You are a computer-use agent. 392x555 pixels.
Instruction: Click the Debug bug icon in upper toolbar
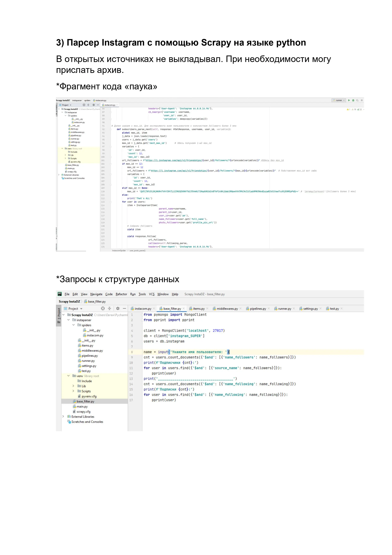click(x=353, y=100)
